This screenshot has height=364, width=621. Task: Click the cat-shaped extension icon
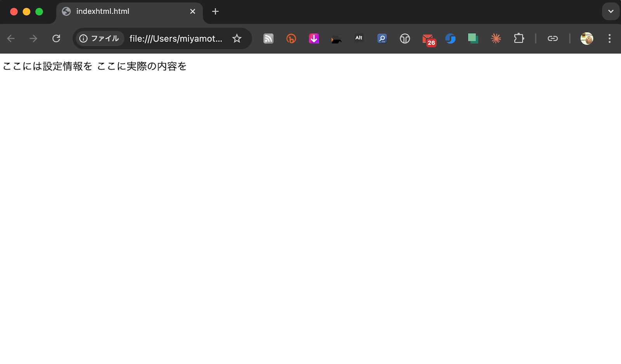[x=336, y=38]
